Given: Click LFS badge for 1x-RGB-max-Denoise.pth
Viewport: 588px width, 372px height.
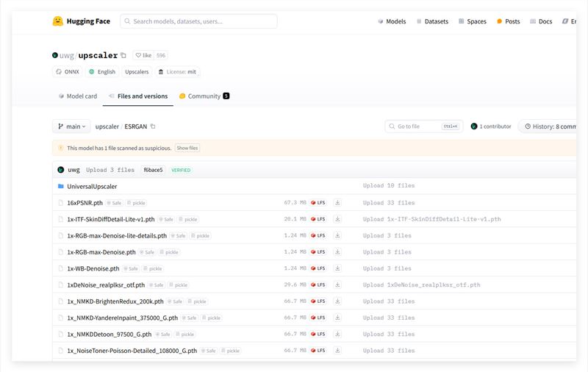Looking at the screenshot, I should pyautogui.click(x=318, y=252).
